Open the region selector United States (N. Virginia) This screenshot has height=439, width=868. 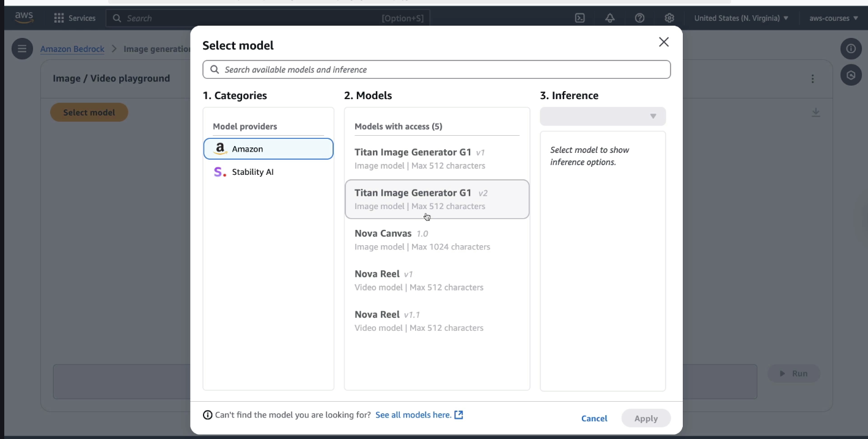pyautogui.click(x=741, y=18)
